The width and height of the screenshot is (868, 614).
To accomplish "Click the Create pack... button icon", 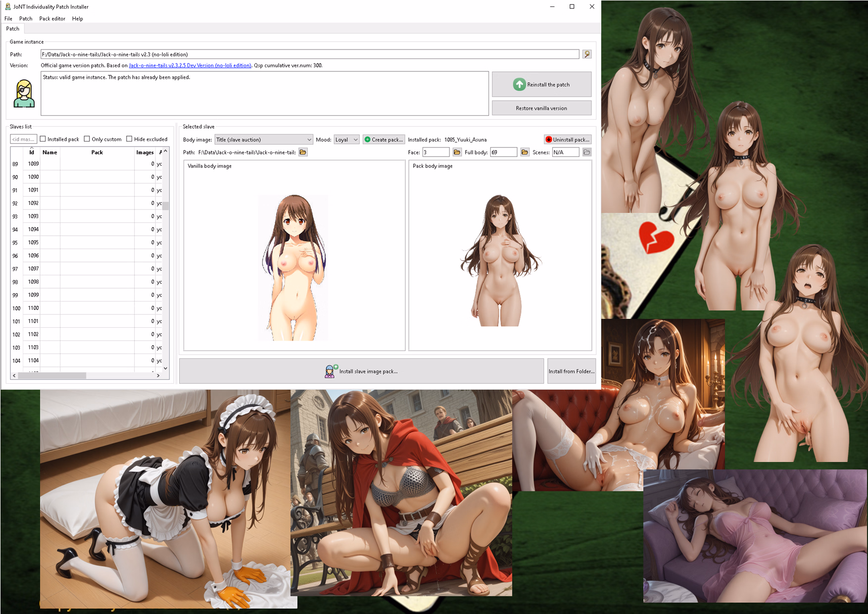I will (x=368, y=140).
